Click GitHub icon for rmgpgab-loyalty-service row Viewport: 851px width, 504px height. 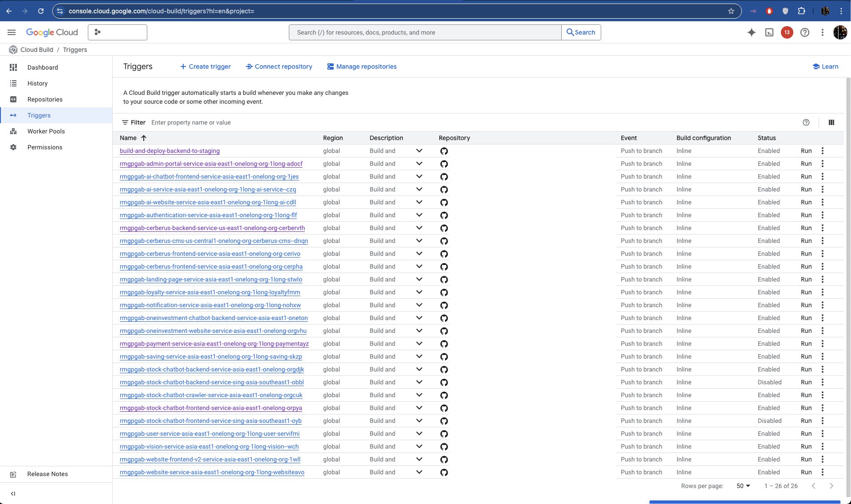point(444,293)
